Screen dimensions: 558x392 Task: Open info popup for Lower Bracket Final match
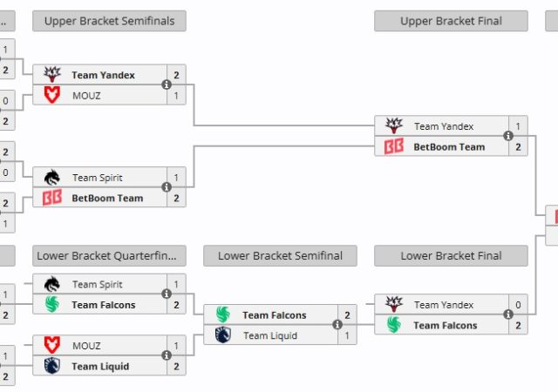tap(507, 314)
